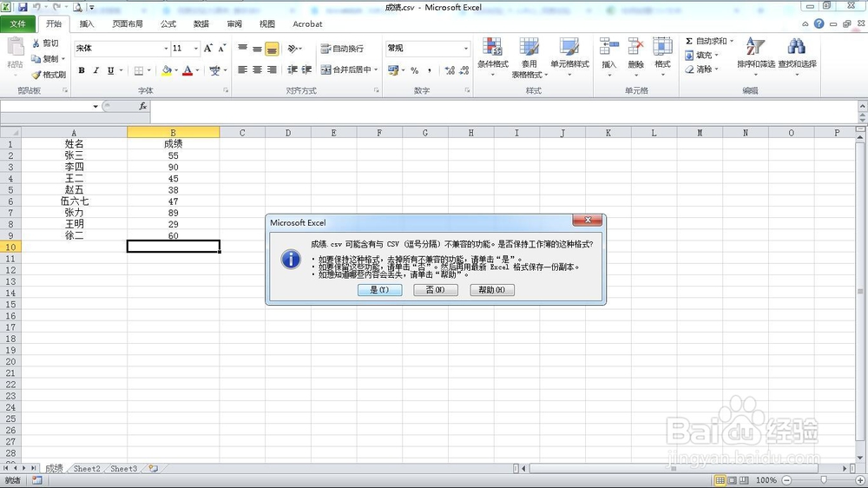This screenshot has width=868, height=488.
Task: Click align text right icon
Action: tap(272, 69)
